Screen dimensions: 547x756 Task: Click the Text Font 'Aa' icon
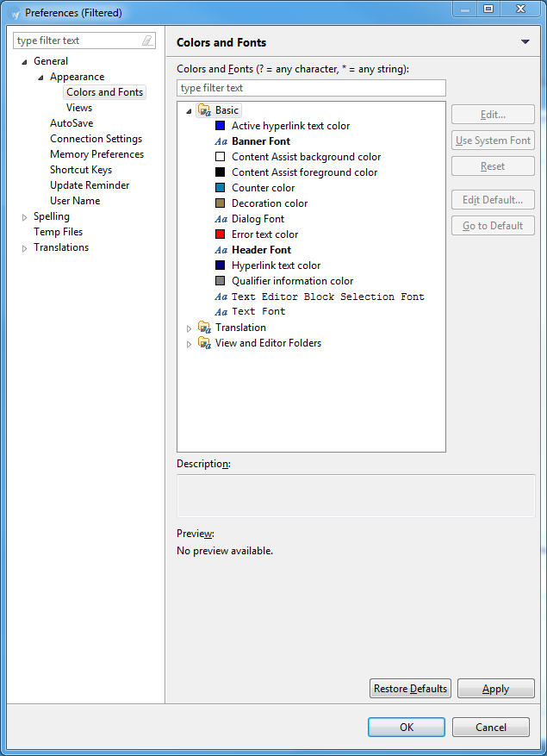pos(221,312)
